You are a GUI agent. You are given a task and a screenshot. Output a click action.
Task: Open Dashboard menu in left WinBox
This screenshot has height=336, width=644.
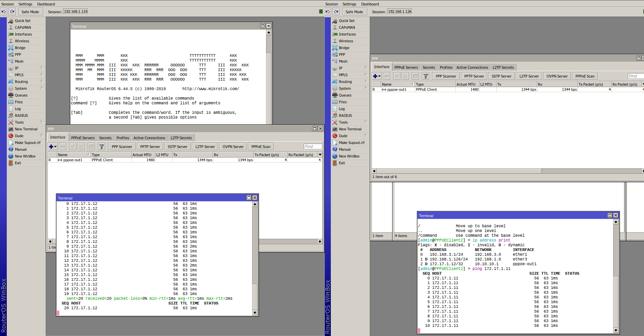pyautogui.click(x=46, y=4)
